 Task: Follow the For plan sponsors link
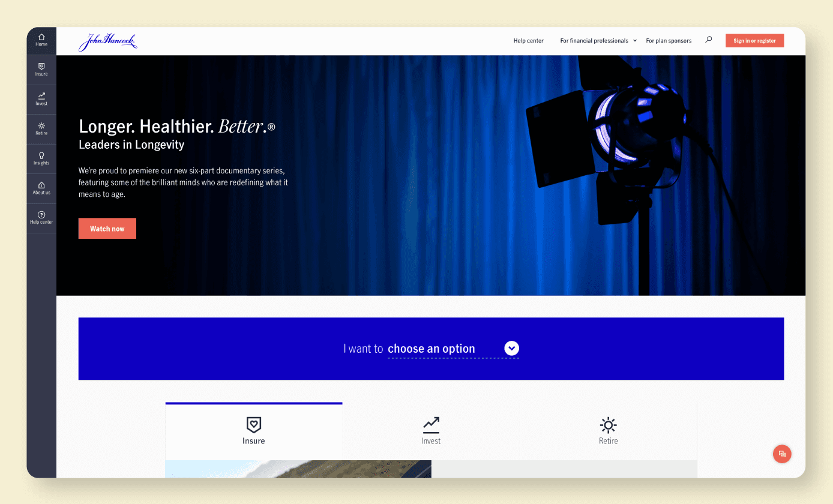pos(669,41)
